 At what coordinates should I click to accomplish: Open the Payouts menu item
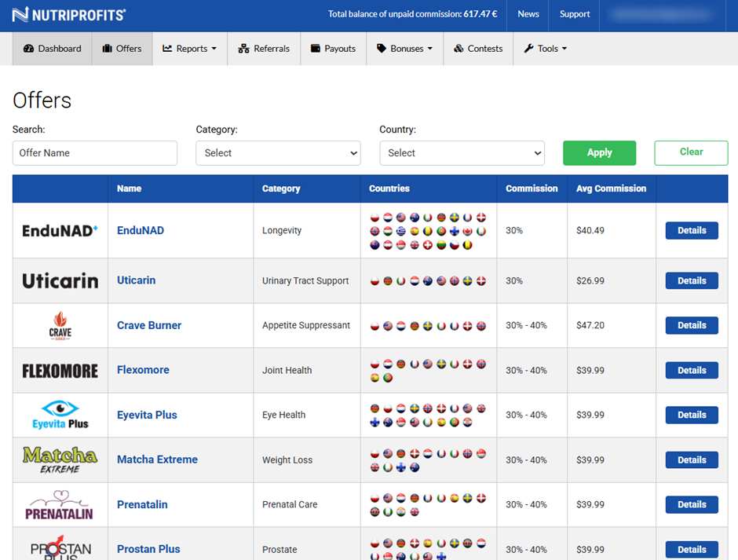(x=333, y=49)
